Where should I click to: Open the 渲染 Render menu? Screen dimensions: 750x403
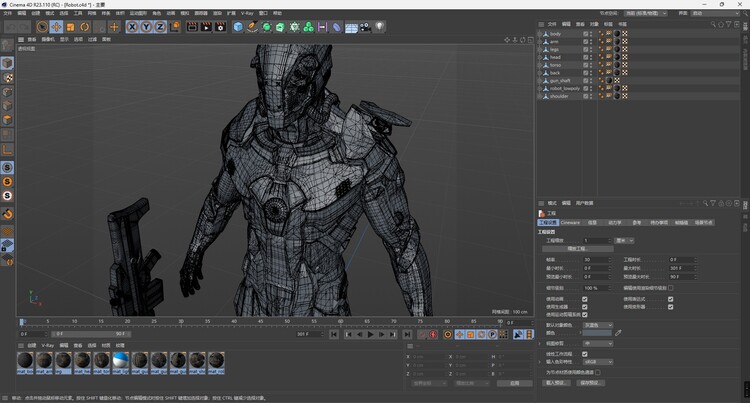[217, 13]
